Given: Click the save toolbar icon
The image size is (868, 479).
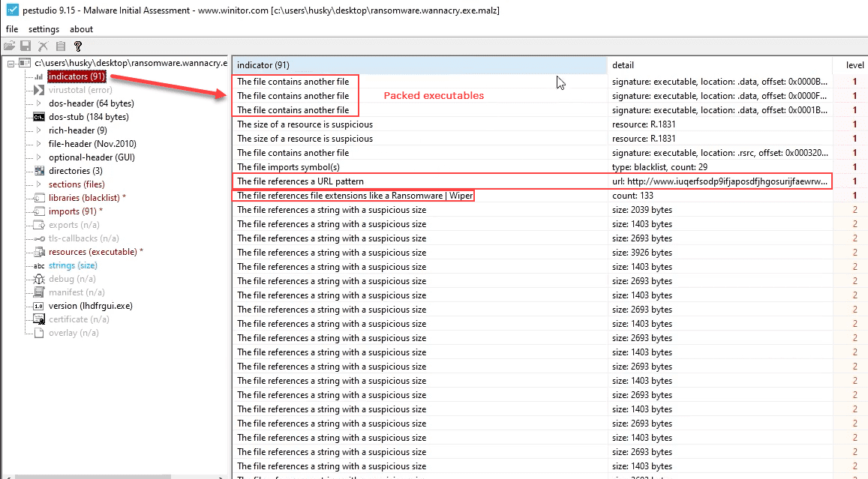Looking at the screenshot, I should (x=26, y=46).
